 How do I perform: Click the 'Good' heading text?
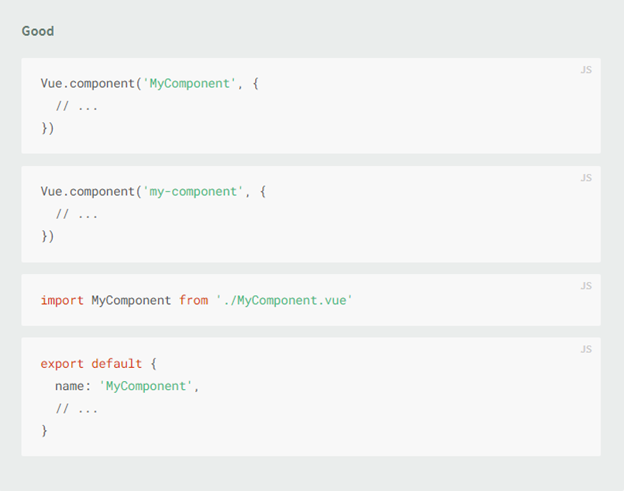pyautogui.click(x=38, y=31)
